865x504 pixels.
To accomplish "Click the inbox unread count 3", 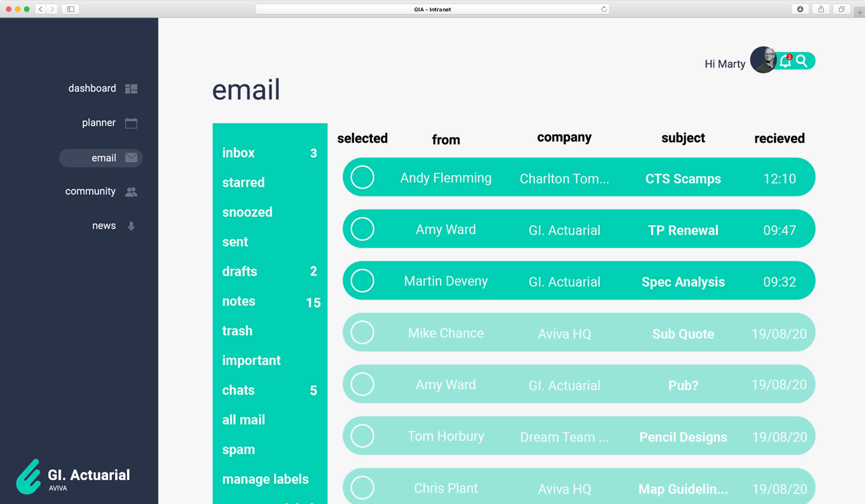I will point(313,153).
